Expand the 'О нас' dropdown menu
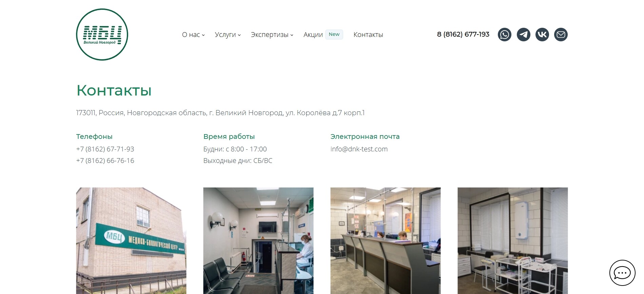Screen dimensions: 644x294 pyautogui.click(x=193, y=35)
